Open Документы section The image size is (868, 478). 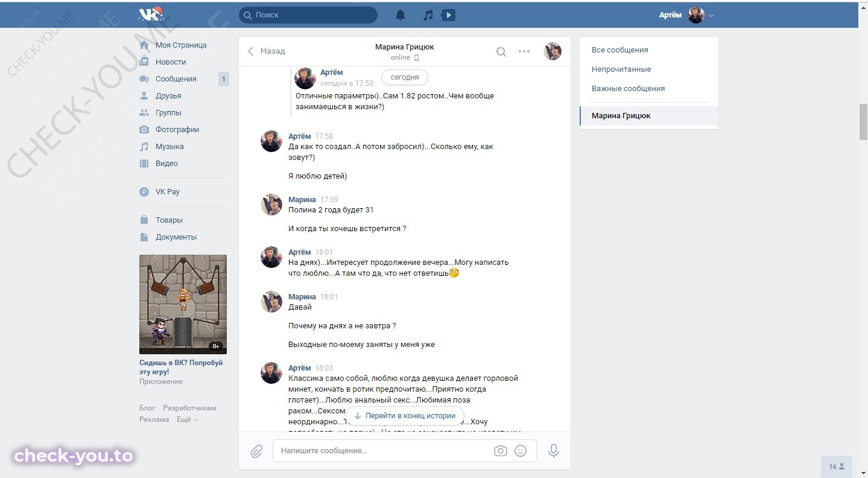click(x=176, y=237)
